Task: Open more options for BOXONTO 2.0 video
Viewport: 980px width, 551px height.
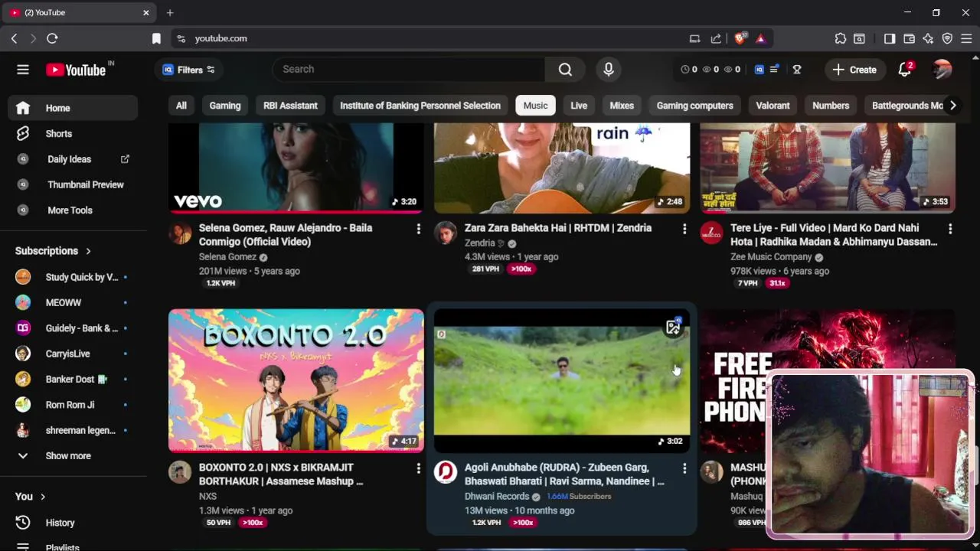Action: 418,468
